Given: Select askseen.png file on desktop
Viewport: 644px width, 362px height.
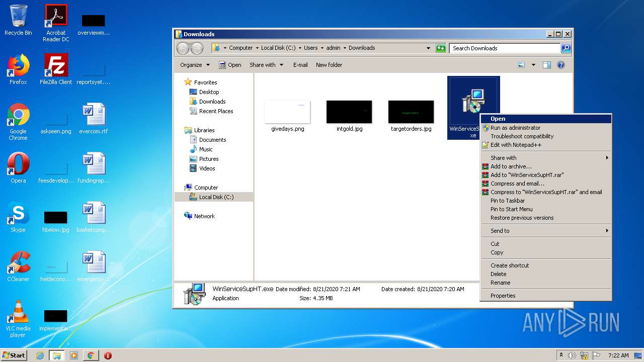Looking at the screenshot, I should click(x=56, y=124).
